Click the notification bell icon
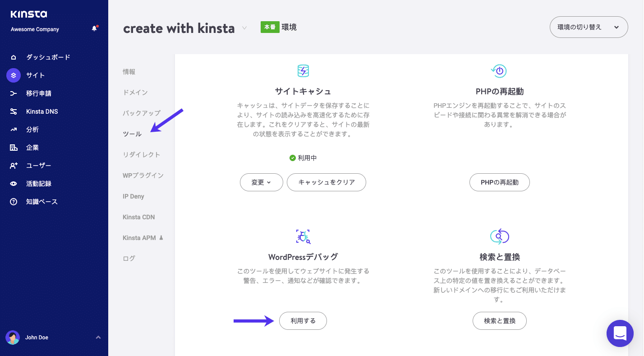The height and width of the screenshot is (356, 644). [94, 28]
